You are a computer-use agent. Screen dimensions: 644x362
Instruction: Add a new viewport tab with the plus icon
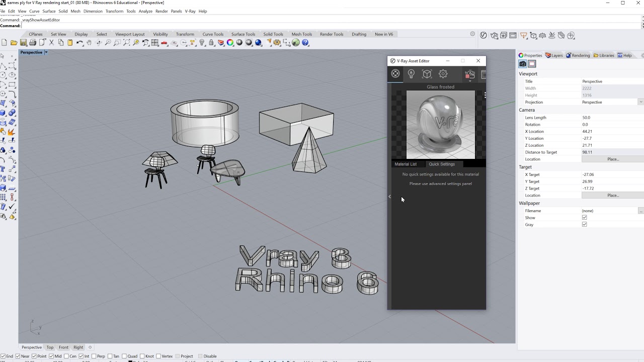click(x=90, y=347)
